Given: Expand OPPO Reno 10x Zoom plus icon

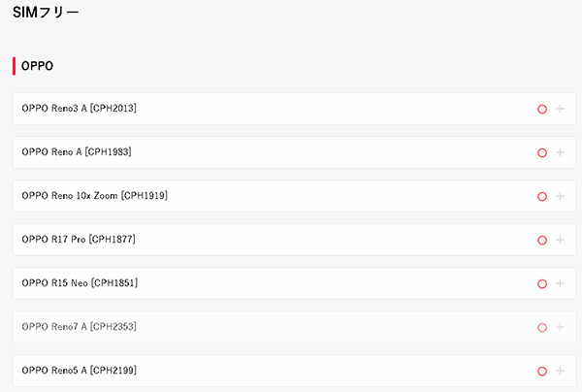Looking at the screenshot, I should point(560,196).
